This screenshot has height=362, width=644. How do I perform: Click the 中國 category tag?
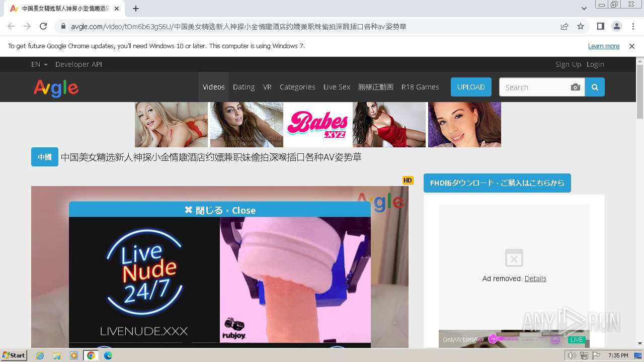click(45, 157)
